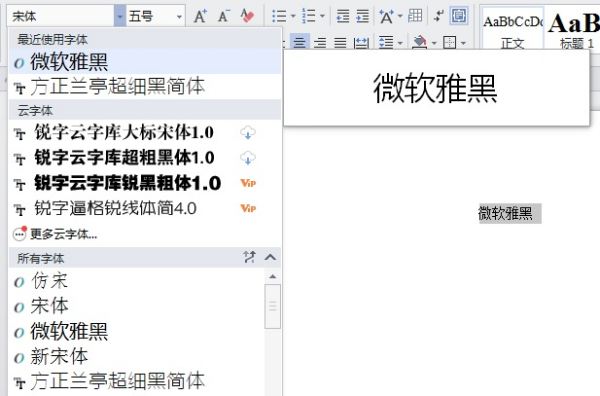The height and width of the screenshot is (396, 600).
Task: Toggle show paragraph marks icon
Action: 439,16
